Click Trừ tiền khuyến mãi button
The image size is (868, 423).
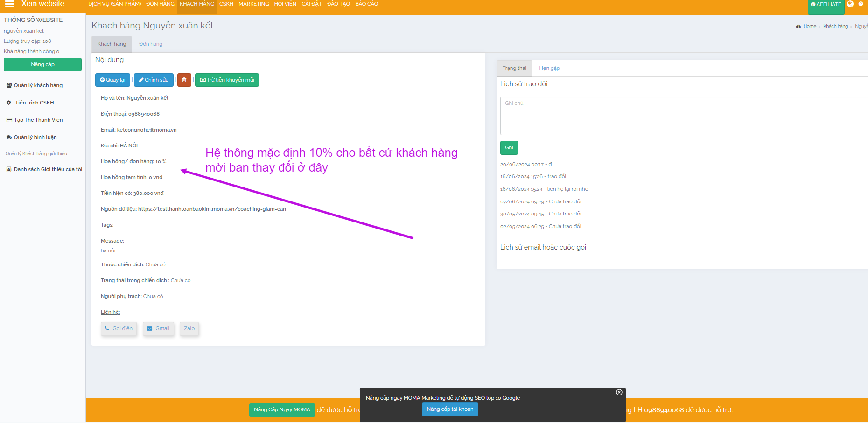click(227, 80)
